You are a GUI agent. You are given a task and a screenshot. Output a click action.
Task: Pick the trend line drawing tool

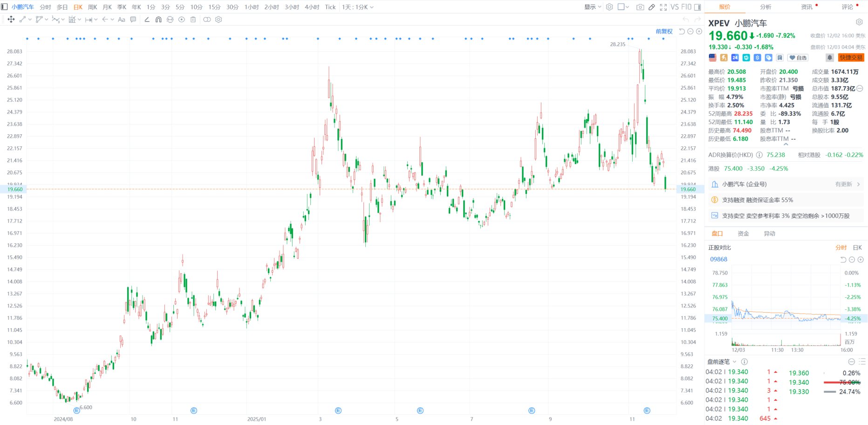point(22,20)
